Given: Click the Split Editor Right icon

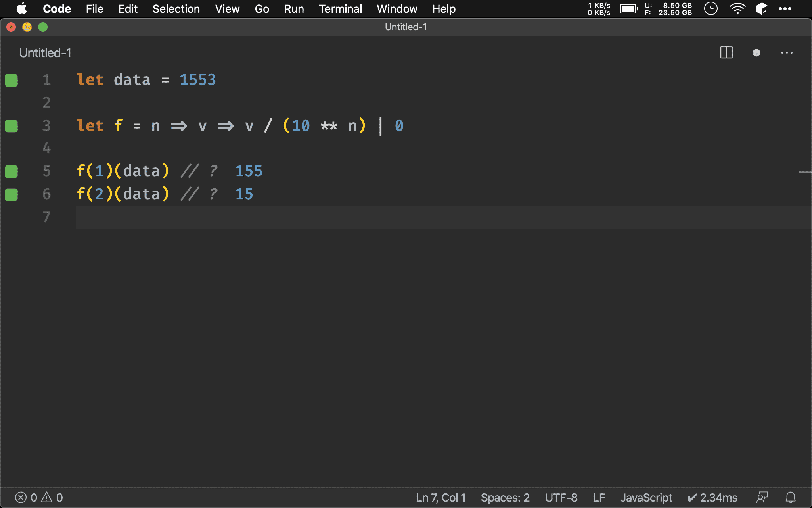Looking at the screenshot, I should click(726, 53).
